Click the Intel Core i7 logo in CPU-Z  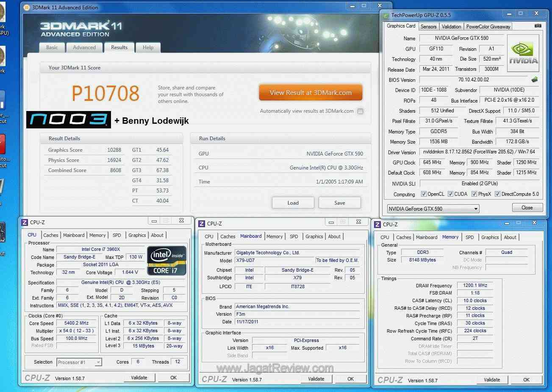167,261
